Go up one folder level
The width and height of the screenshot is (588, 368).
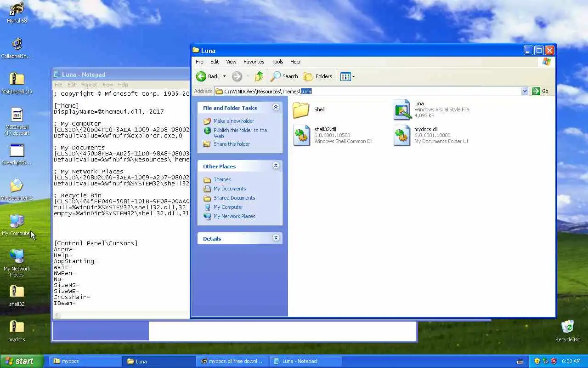pyautogui.click(x=259, y=76)
